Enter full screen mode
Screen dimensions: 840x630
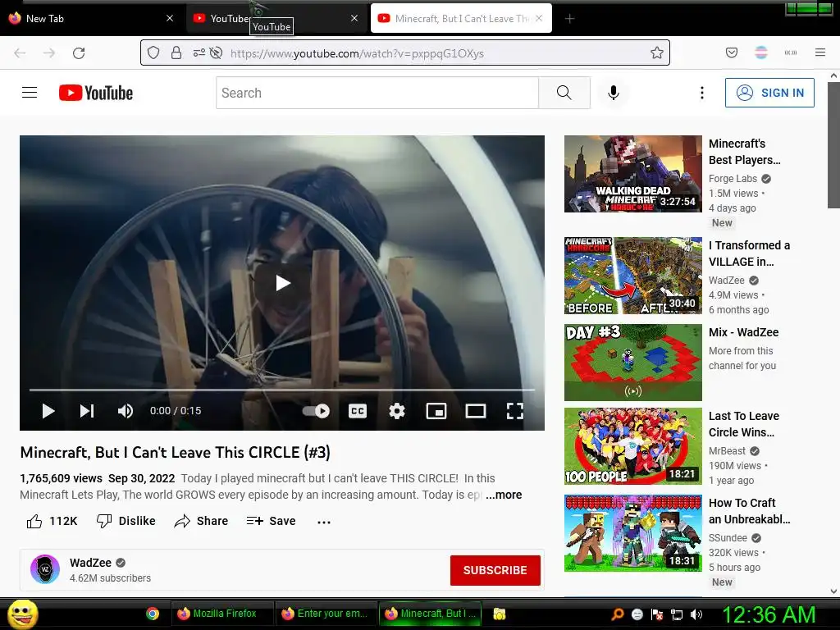(515, 411)
